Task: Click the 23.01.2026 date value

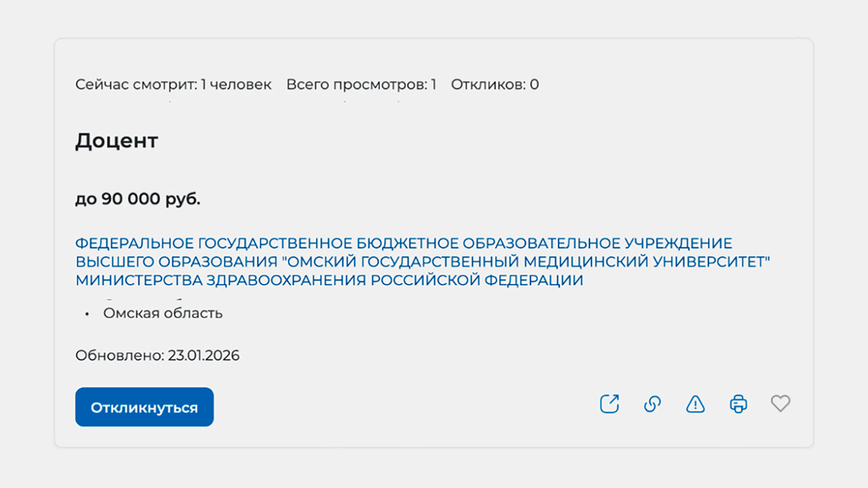Action: (x=203, y=356)
